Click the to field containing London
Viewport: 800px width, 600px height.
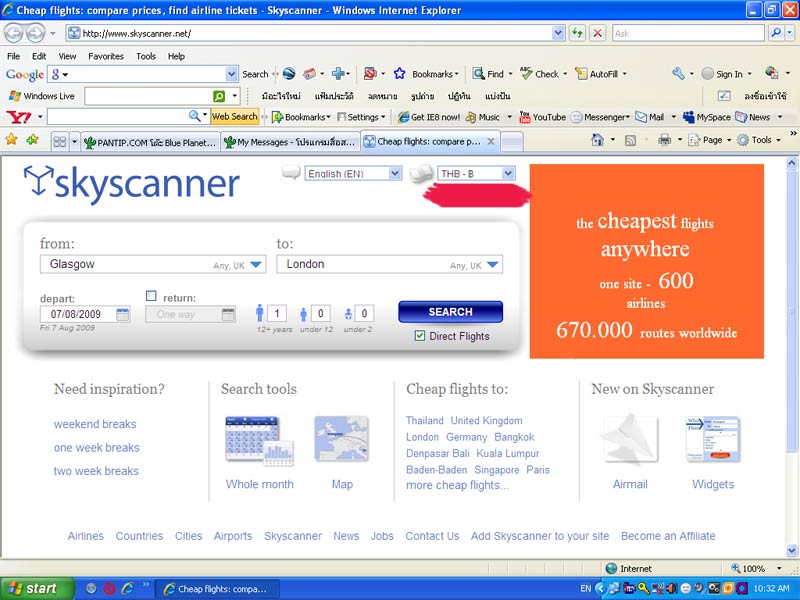[389, 264]
